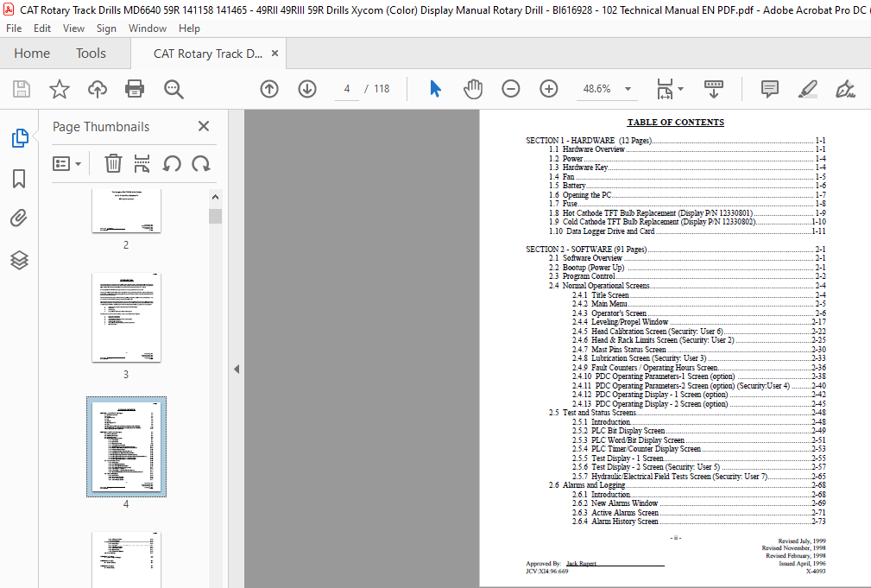The height and width of the screenshot is (588, 871).
Task: Expand the fit page options arrow
Action: click(681, 89)
